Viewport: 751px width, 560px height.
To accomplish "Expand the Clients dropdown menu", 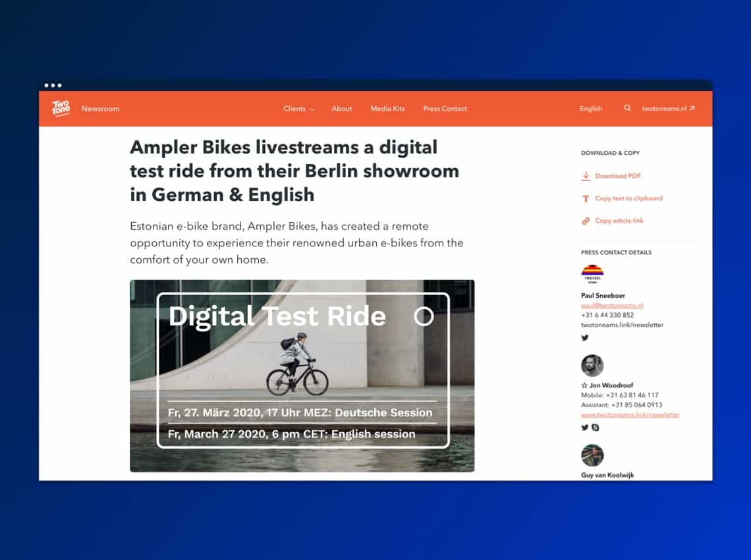I will point(298,109).
